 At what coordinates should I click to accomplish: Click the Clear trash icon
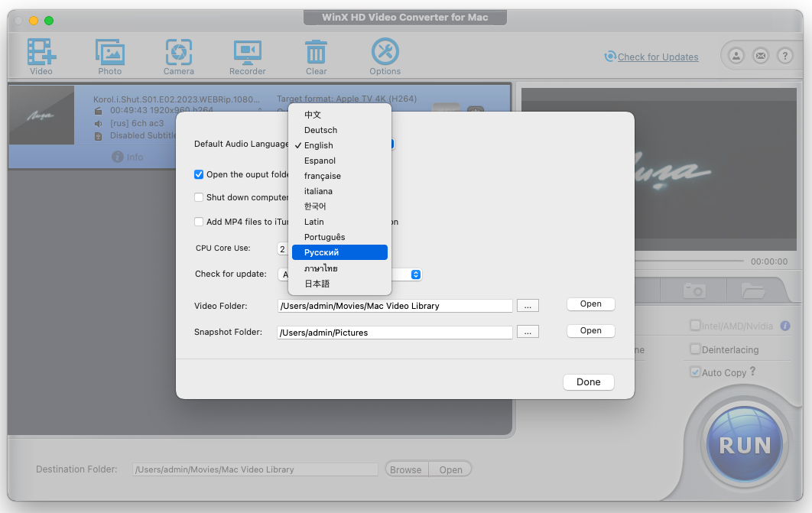point(316,52)
